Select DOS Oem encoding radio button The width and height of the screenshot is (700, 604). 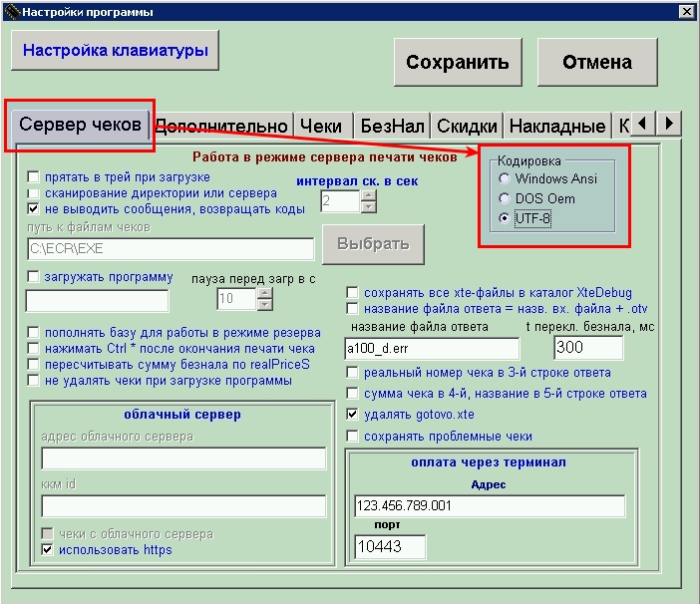point(504,198)
